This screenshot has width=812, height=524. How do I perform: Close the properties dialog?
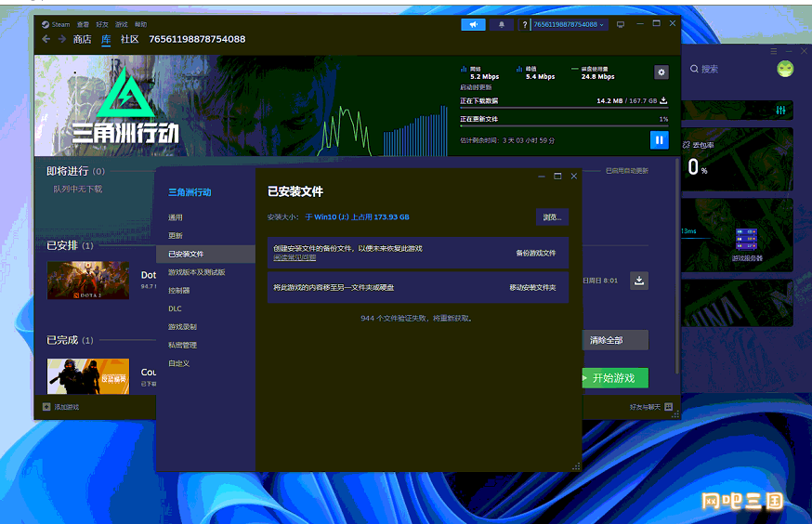[574, 176]
